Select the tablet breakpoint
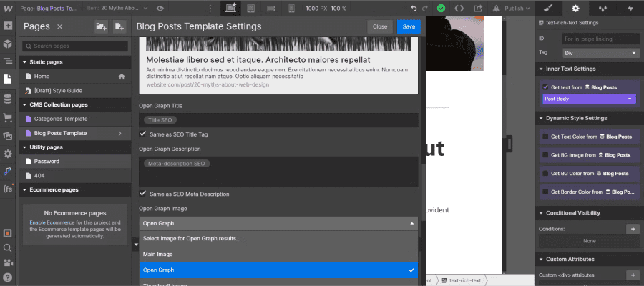 coord(250,8)
